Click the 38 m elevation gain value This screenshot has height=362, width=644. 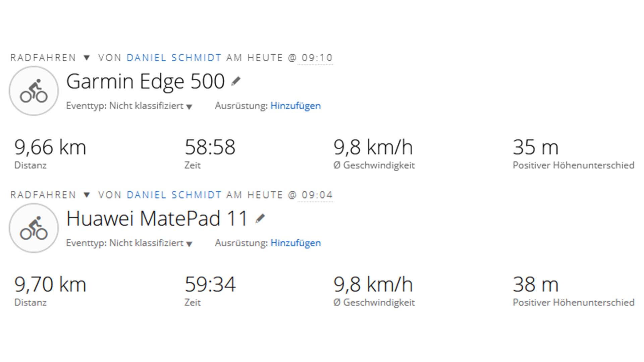pos(535,284)
